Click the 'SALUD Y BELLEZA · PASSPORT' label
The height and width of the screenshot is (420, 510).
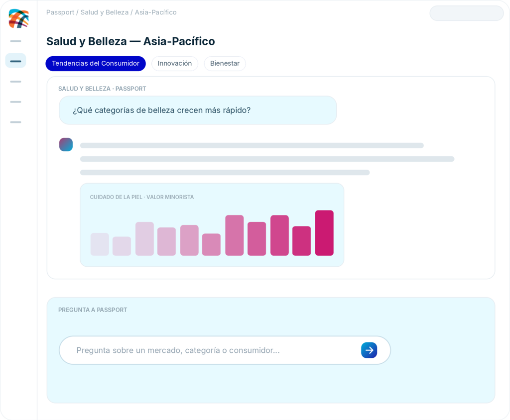(x=102, y=89)
